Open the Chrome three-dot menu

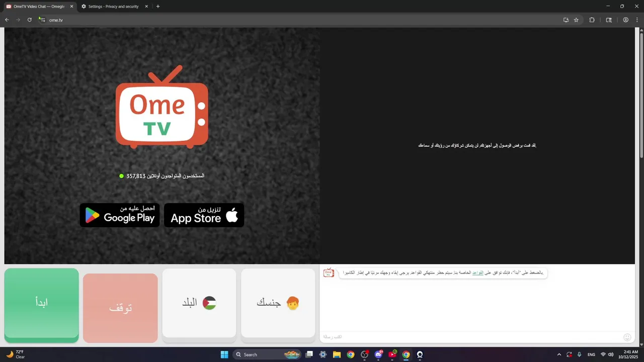point(636,20)
